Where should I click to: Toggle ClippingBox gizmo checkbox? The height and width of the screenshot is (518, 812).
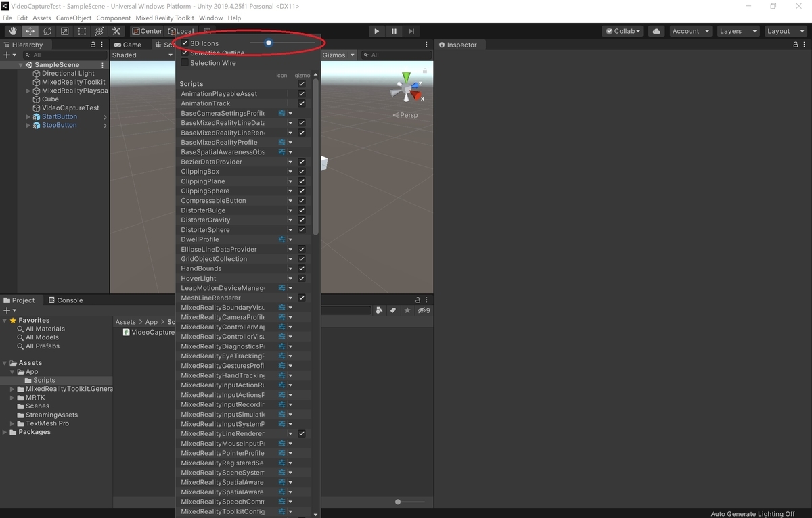point(302,172)
